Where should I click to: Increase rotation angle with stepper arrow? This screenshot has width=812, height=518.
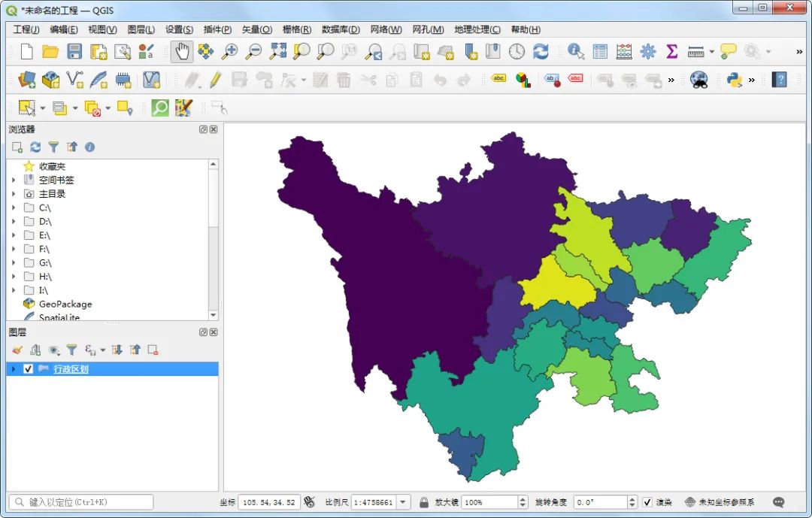(x=632, y=499)
